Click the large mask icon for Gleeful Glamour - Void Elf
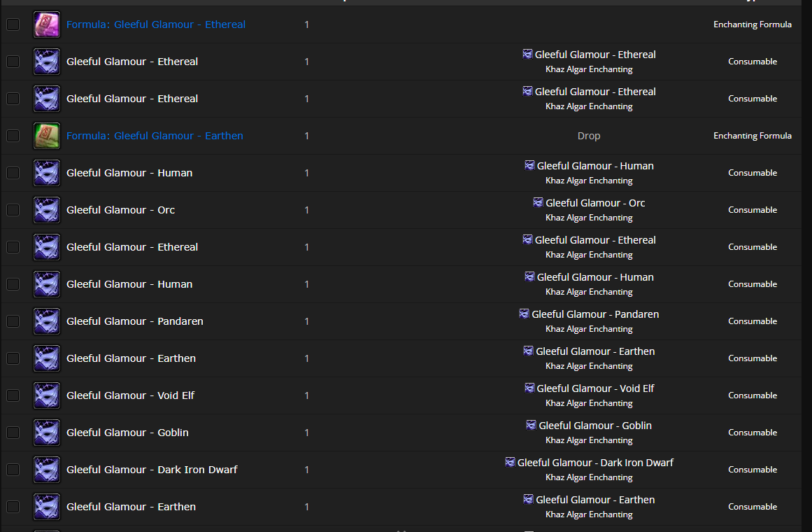This screenshot has height=532, width=812. pos(47,395)
